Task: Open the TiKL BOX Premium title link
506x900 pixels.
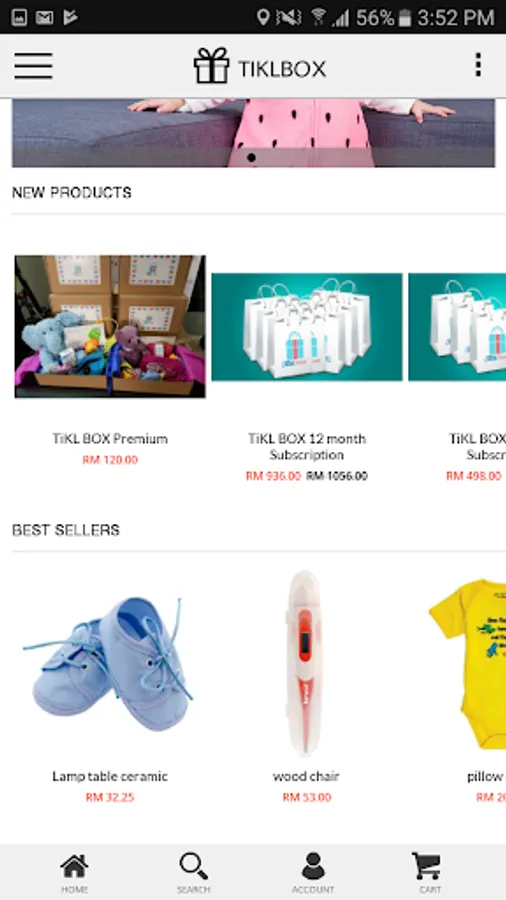Action: (x=110, y=439)
